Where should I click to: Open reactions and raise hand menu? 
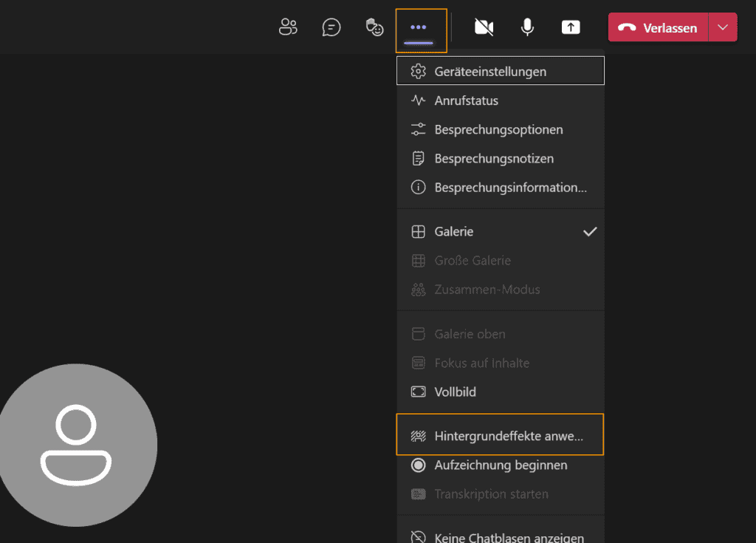(374, 27)
